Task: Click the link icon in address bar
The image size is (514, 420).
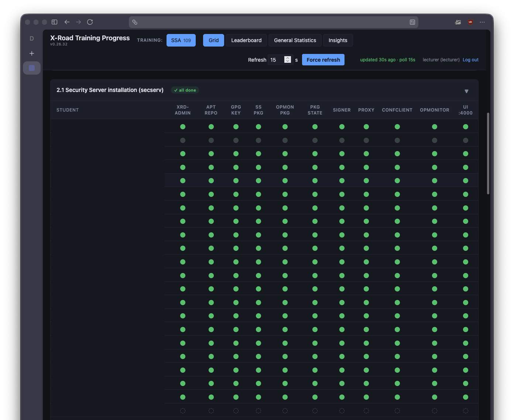Action: point(135,22)
